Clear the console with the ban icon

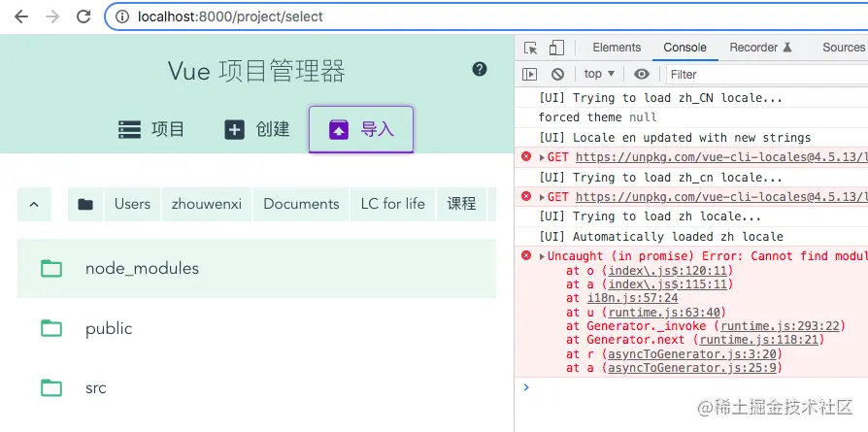tap(557, 74)
